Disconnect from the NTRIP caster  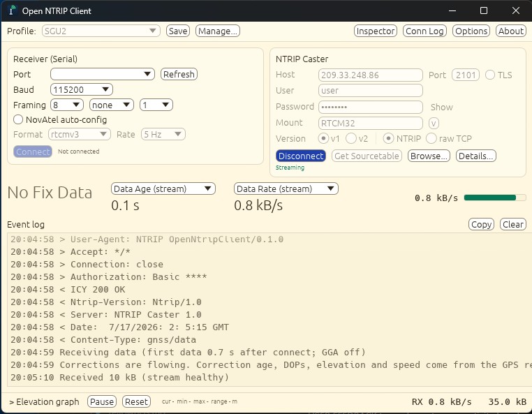(301, 156)
